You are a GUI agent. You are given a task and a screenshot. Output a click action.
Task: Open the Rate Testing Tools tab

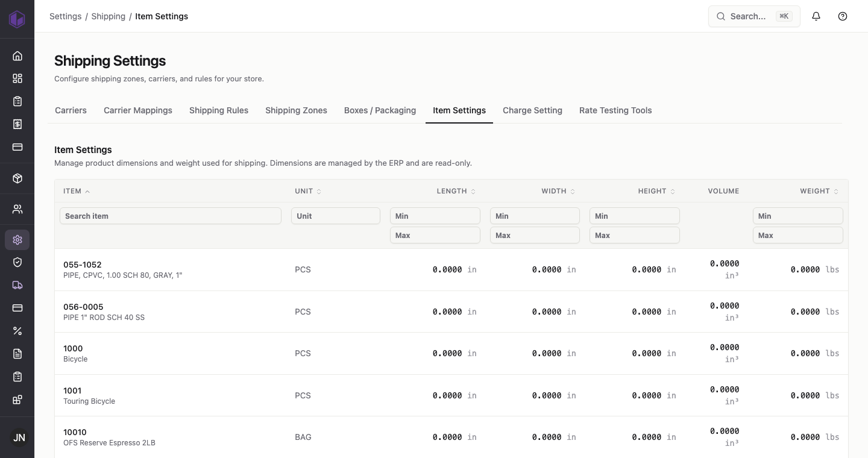click(615, 110)
